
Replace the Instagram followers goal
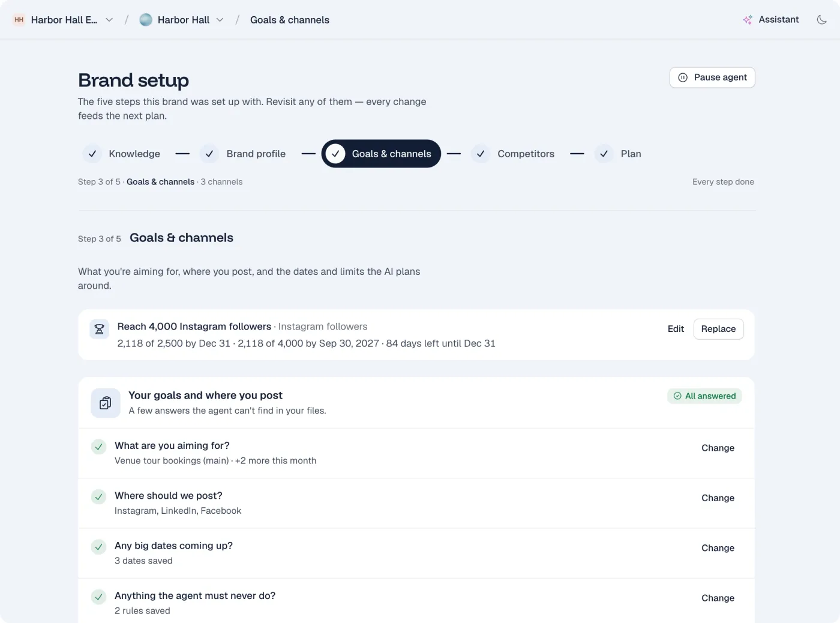coord(718,329)
